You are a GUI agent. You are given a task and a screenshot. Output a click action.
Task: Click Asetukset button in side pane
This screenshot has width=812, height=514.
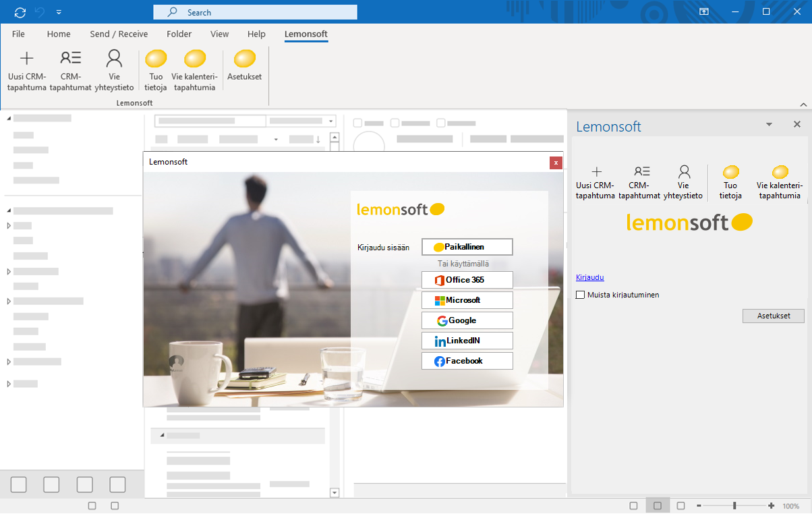(x=774, y=316)
